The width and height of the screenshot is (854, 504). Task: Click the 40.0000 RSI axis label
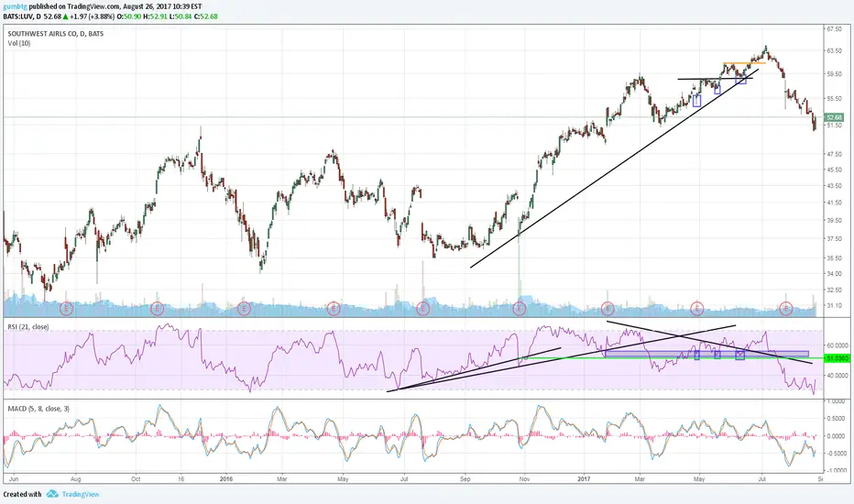coord(838,376)
